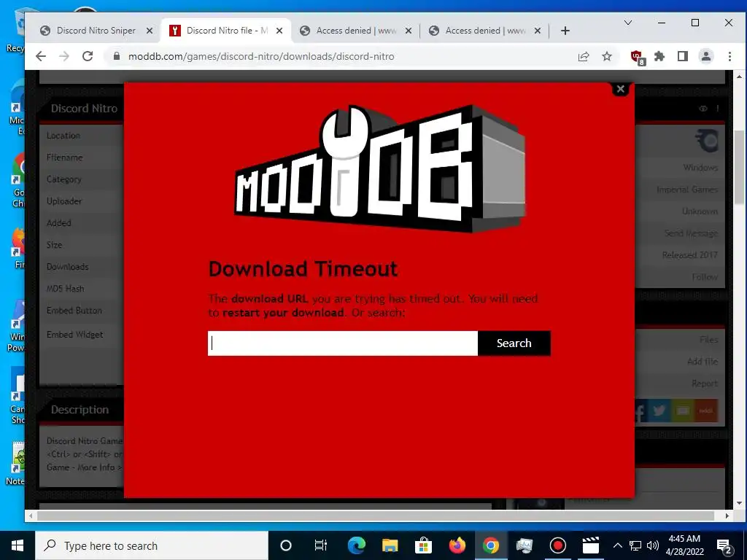The width and height of the screenshot is (747, 560).
Task: Click the eye watch icon in header
Action: 703,109
